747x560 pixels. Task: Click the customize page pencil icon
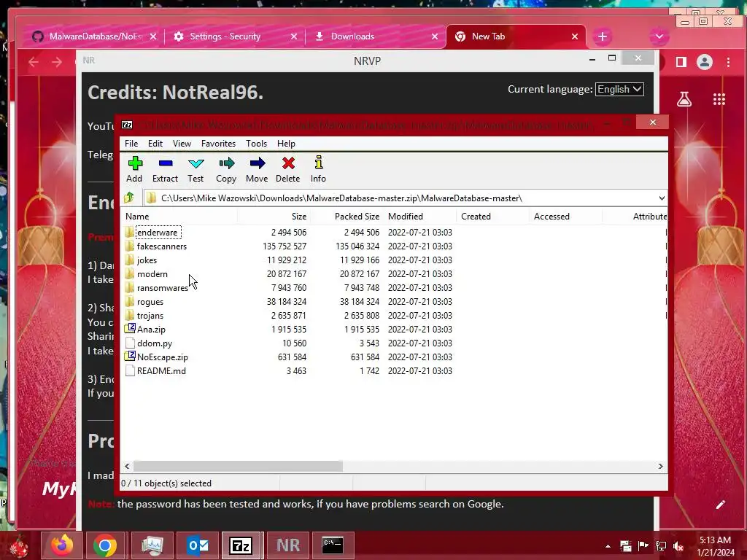(x=720, y=505)
